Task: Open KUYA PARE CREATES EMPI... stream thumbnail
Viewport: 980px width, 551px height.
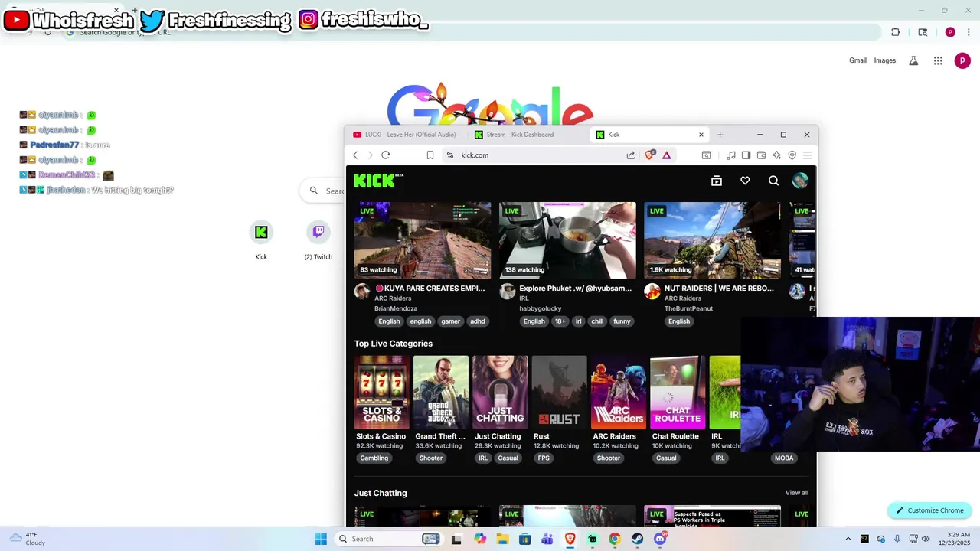Action: [x=423, y=240]
